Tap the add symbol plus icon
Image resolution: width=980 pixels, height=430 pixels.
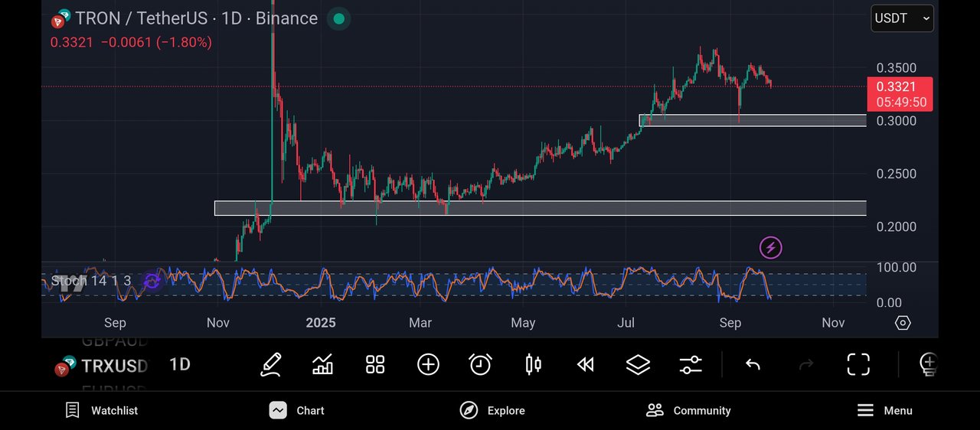click(x=428, y=364)
